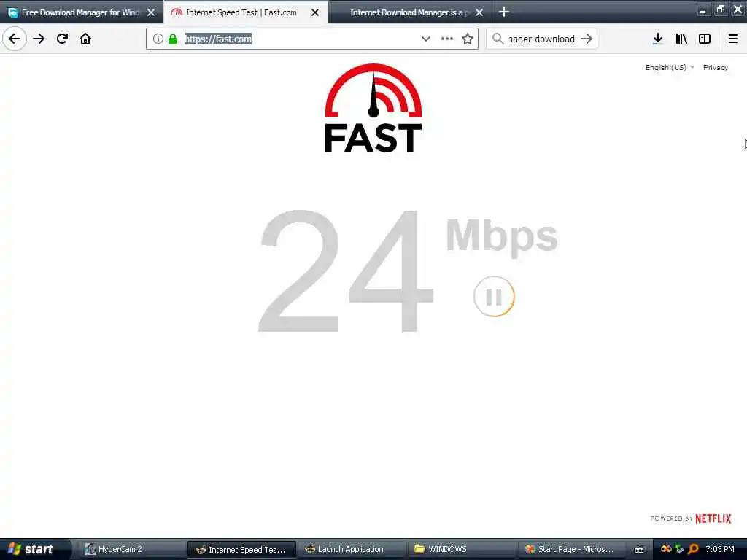
Task: Bookmark this page with the star icon
Action: pos(468,39)
